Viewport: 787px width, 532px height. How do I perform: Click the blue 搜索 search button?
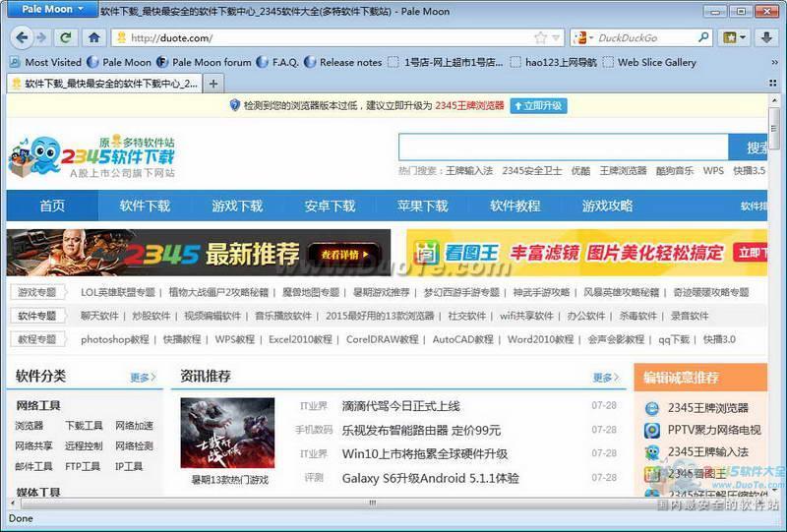click(x=748, y=148)
